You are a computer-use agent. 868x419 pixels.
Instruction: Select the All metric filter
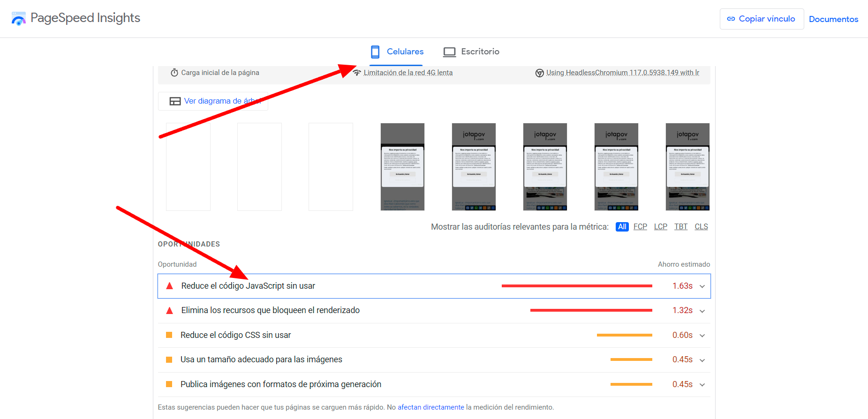point(622,227)
